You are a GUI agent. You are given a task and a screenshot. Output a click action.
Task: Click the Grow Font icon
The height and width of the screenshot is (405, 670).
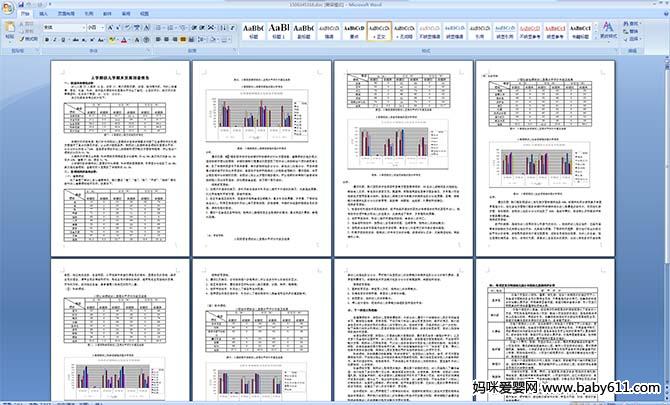[x=107, y=28]
